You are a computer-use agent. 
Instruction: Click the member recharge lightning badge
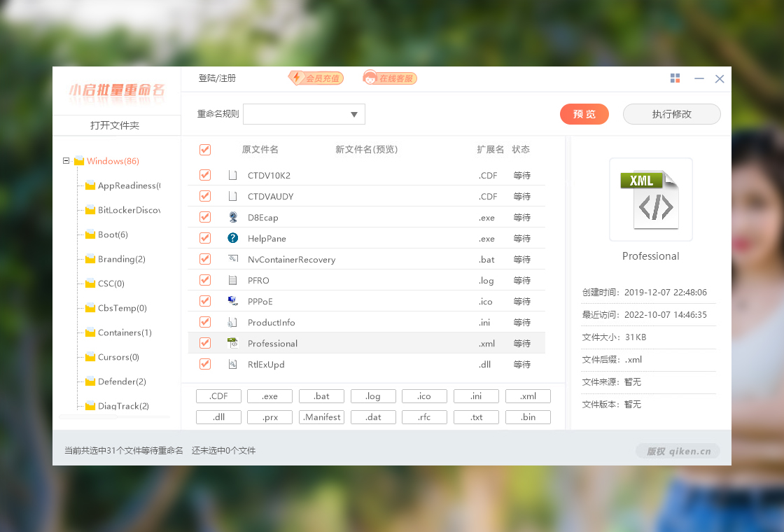pos(316,78)
